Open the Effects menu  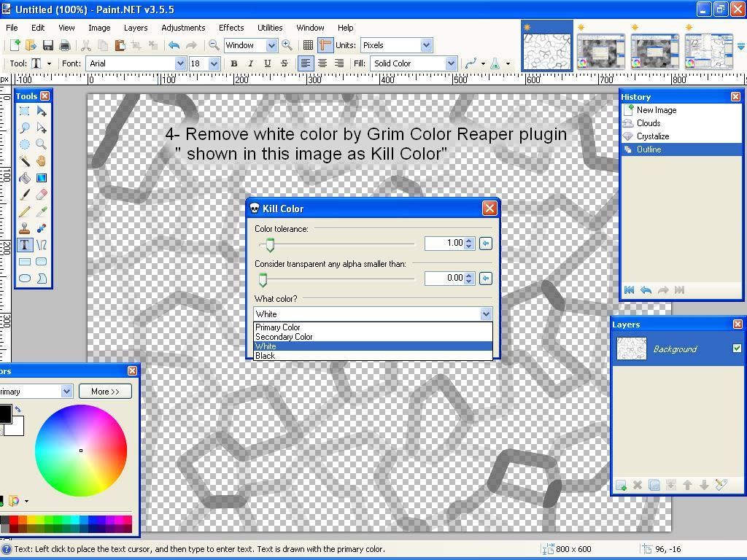231,28
